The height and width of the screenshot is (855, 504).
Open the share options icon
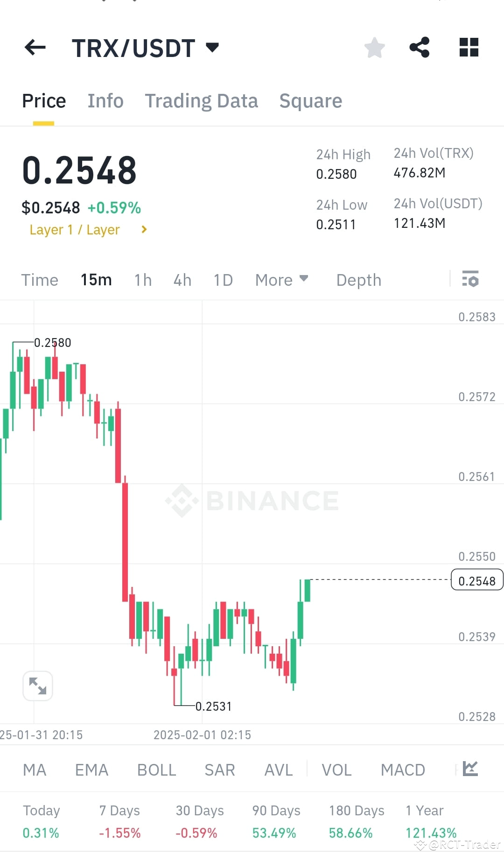point(419,47)
